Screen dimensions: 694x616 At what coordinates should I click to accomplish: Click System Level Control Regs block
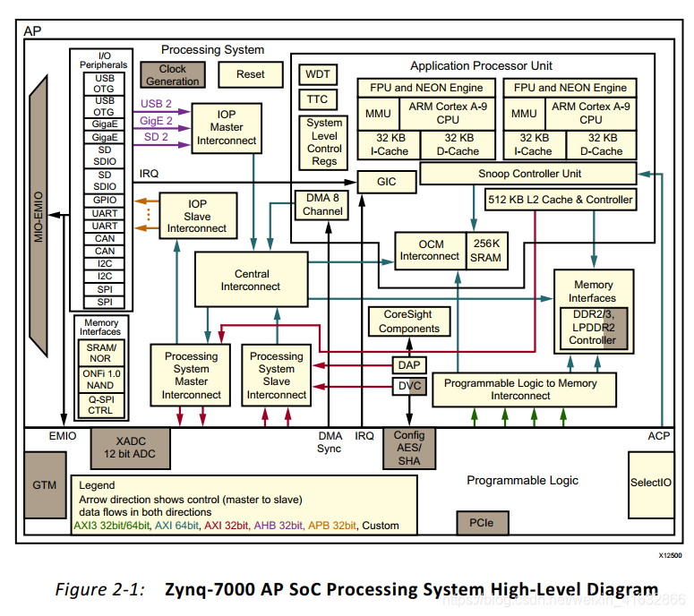pyautogui.click(x=323, y=142)
